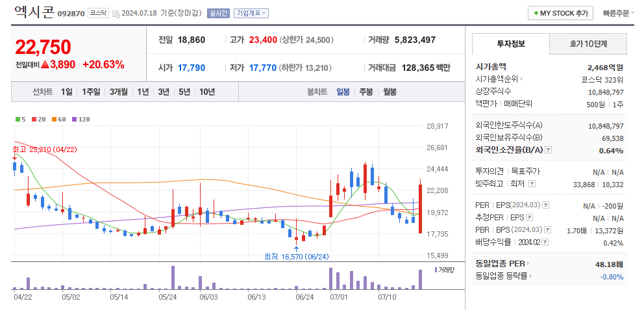
Task: Click the 실시간 badge button
Action: tap(219, 13)
